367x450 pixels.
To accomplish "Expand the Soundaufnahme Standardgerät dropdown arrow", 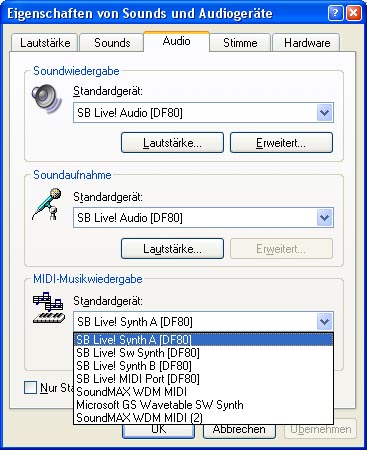I will pos(324,218).
